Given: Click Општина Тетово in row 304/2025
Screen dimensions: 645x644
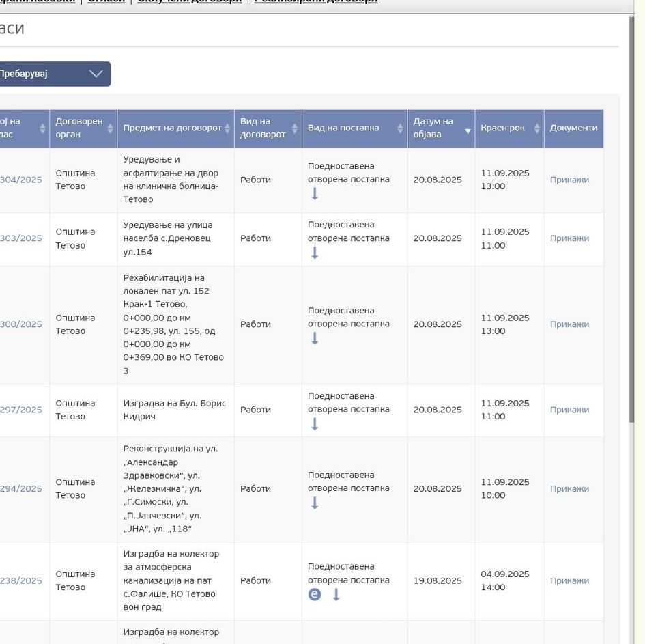Looking at the screenshot, I should 75,180.
